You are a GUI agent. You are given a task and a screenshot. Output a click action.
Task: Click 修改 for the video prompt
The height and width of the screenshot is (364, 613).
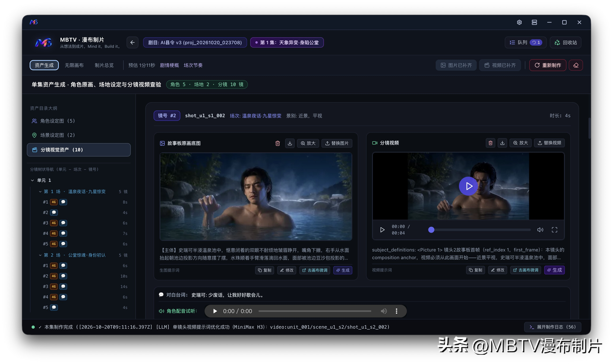pos(497,270)
